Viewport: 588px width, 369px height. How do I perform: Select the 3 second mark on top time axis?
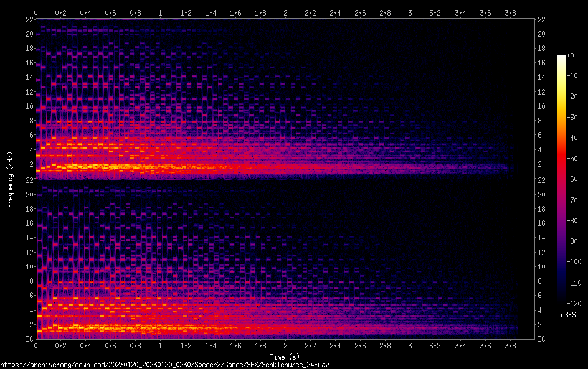coord(410,12)
